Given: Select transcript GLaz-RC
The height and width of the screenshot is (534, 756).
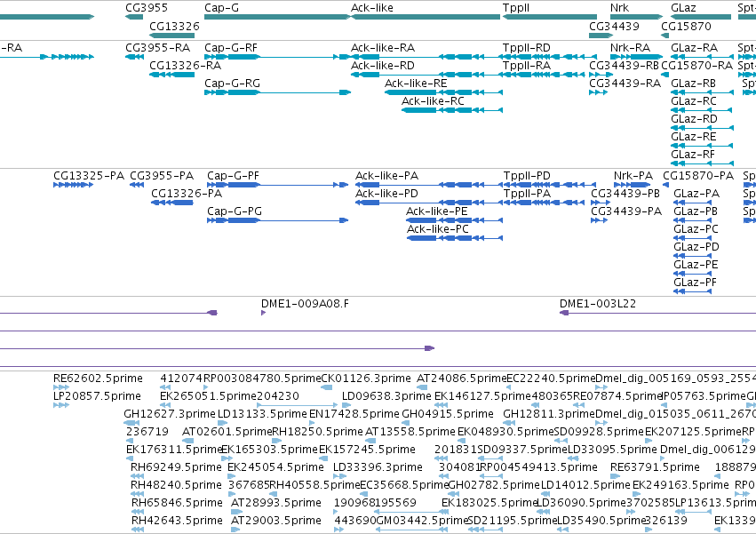Looking at the screenshot, I should point(701,110).
